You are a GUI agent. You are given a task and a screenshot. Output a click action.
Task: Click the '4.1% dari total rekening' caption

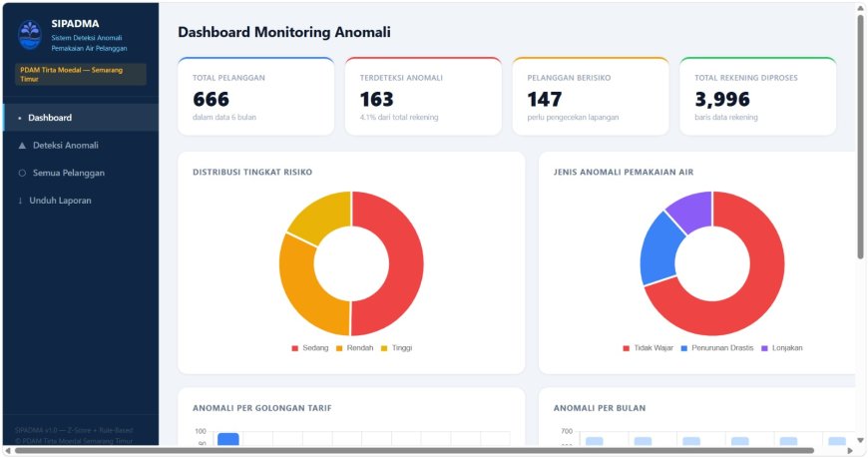[398, 118]
